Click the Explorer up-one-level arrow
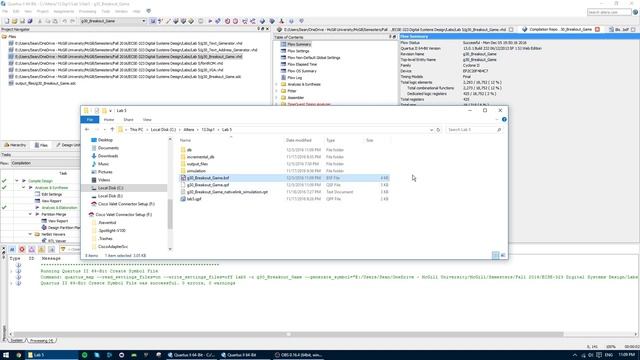Image resolution: width=640 pixels, height=360 pixels. [x=112, y=129]
